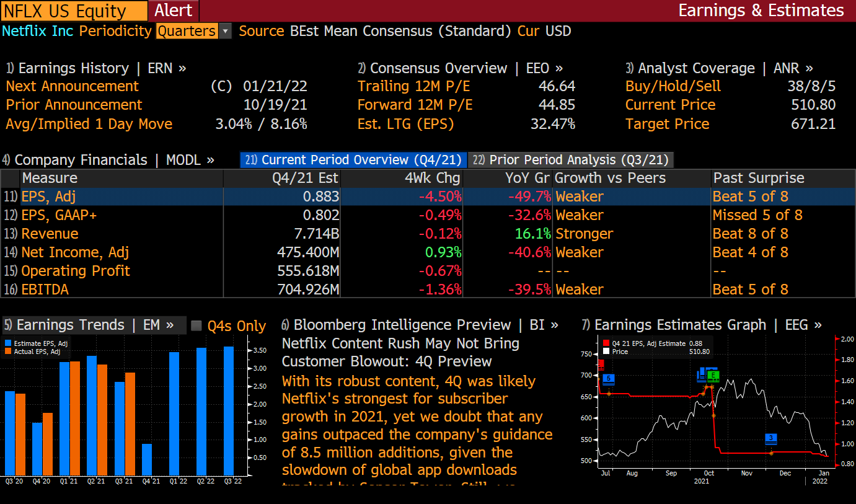Viewport: 856px width, 504px height.
Task: Click the 7.714B revenue estimate cell
Action: [317, 234]
